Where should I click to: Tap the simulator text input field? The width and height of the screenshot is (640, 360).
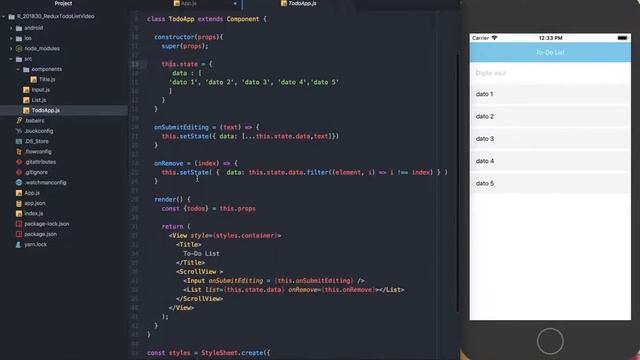pos(550,73)
